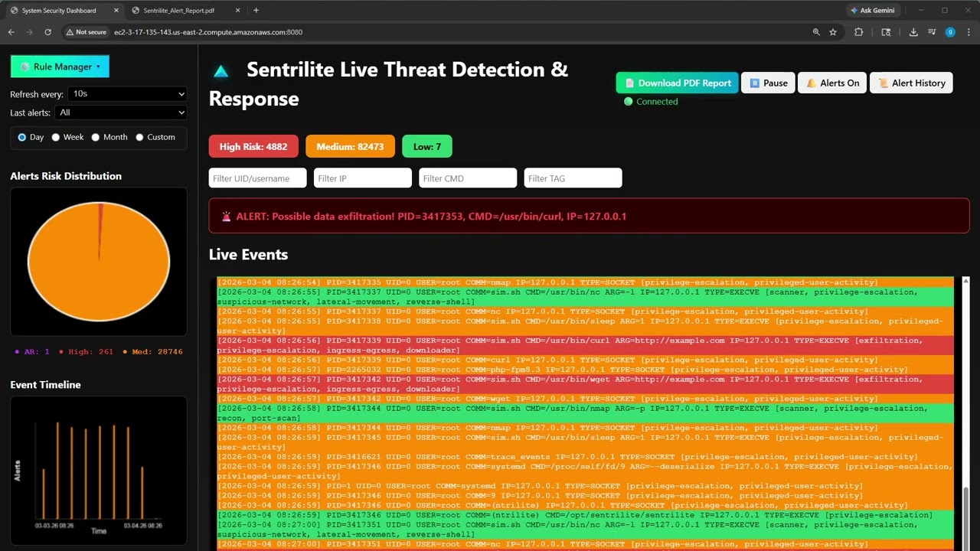The image size is (980, 551).
Task: Click the "AR: 1" chart legend
Action: 32,352
